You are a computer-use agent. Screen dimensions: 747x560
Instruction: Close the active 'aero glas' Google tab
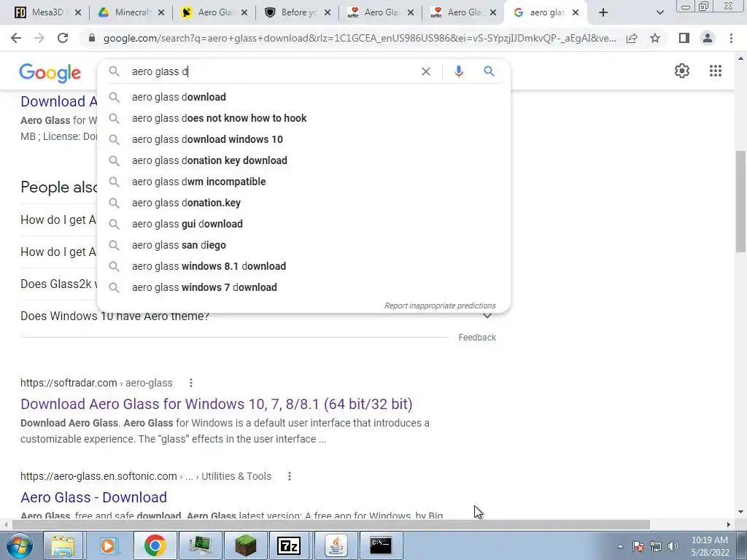click(x=576, y=12)
